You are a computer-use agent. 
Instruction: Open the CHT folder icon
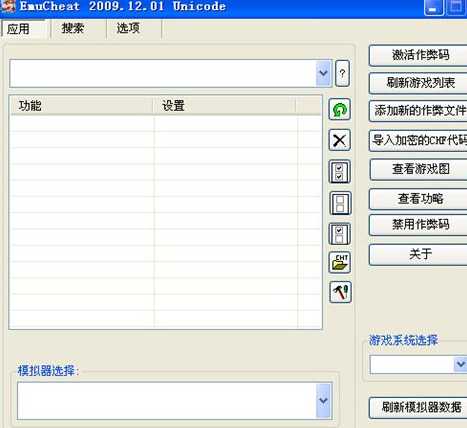(x=340, y=263)
